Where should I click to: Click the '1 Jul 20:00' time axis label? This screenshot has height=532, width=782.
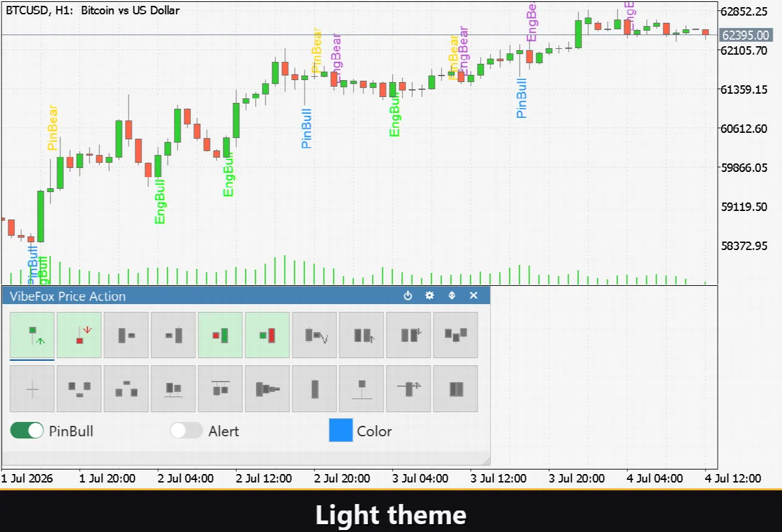click(108, 479)
